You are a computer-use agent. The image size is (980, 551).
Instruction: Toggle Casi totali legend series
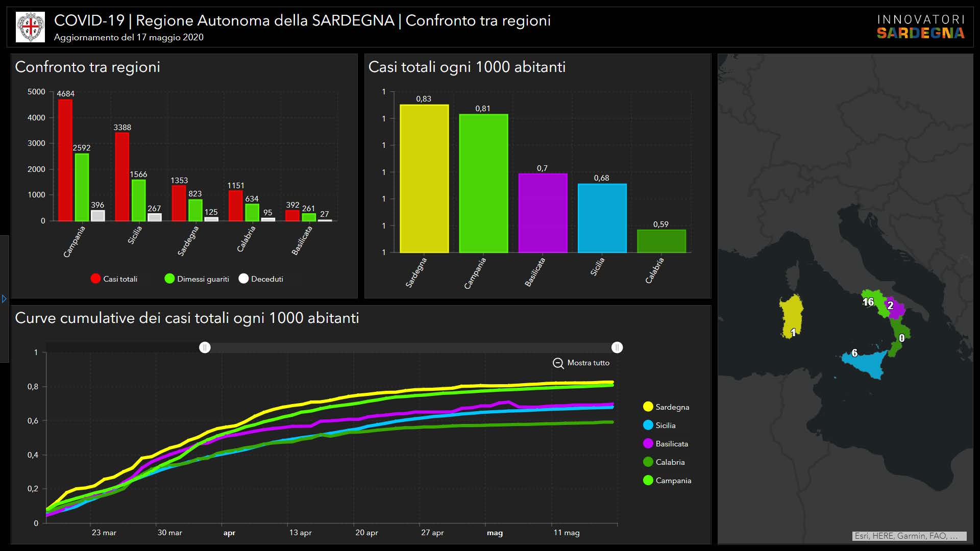click(95, 279)
